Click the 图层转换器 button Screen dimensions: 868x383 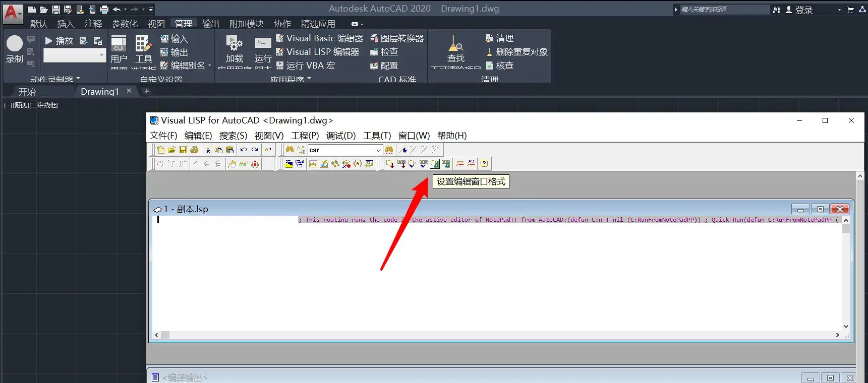397,38
